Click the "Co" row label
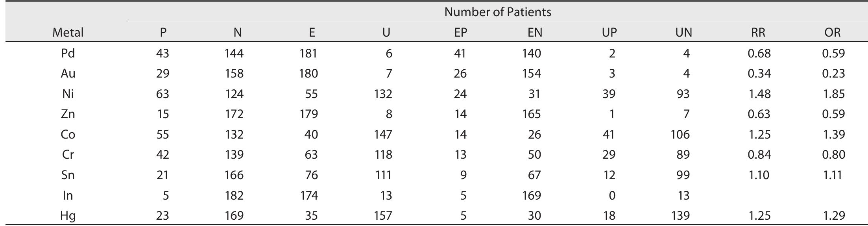Image resolution: width=868 pixels, height=226 pixels. (x=68, y=135)
